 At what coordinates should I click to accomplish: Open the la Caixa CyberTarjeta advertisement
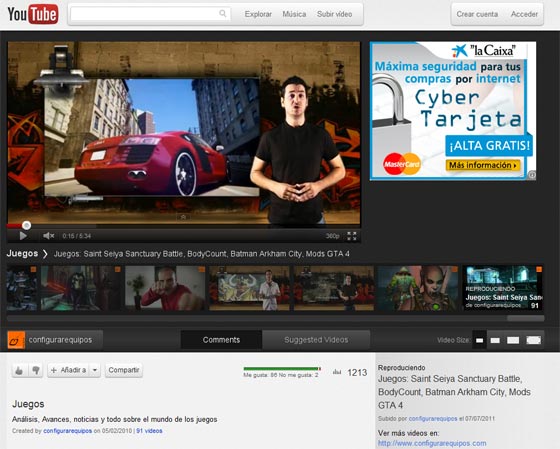click(453, 111)
